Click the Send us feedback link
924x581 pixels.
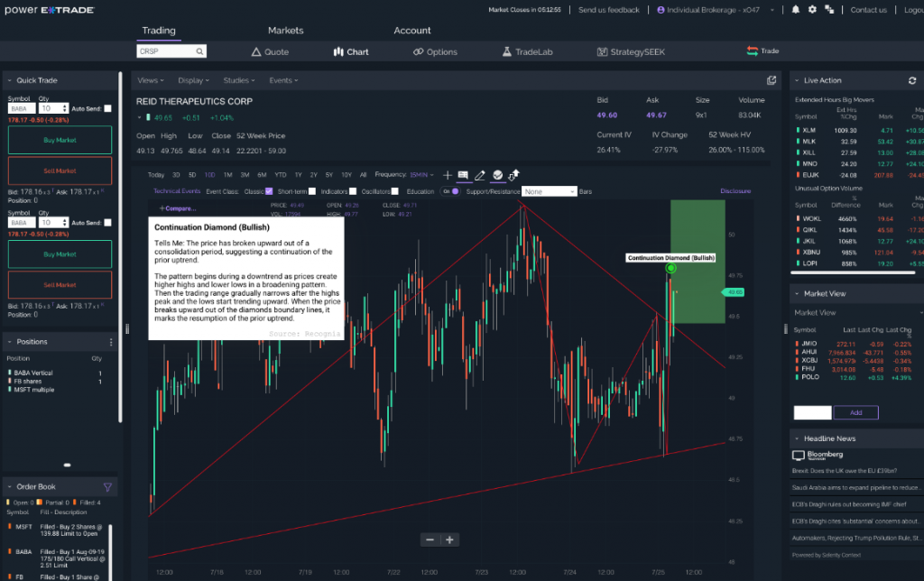tap(608, 10)
